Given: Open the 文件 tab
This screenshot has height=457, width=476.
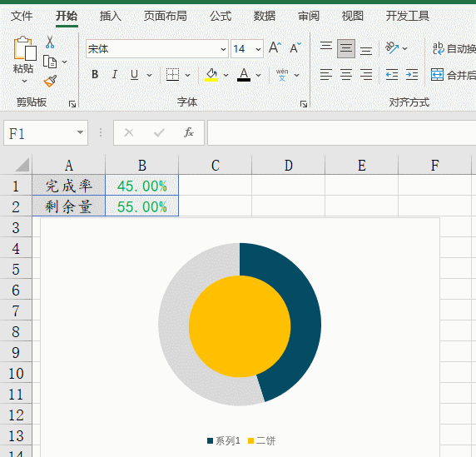Looking at the screenshot, I should [22, 16].
